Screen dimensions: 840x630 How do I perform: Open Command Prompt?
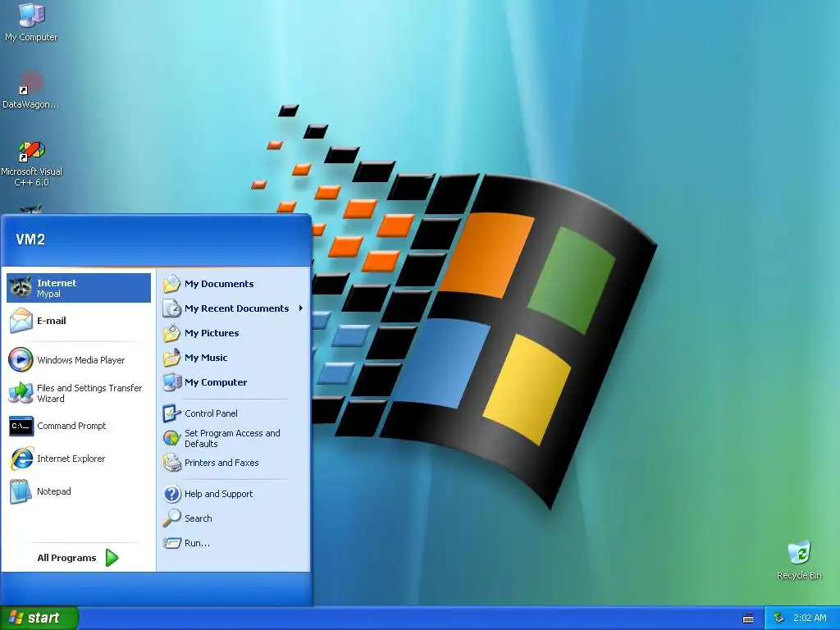pos(79,426)
